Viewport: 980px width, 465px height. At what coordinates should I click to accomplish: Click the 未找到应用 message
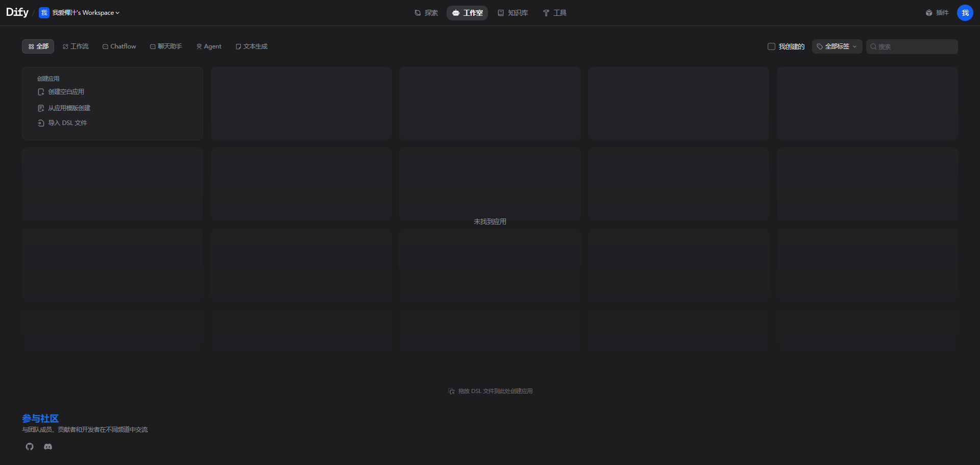click(x=490, y=222)
